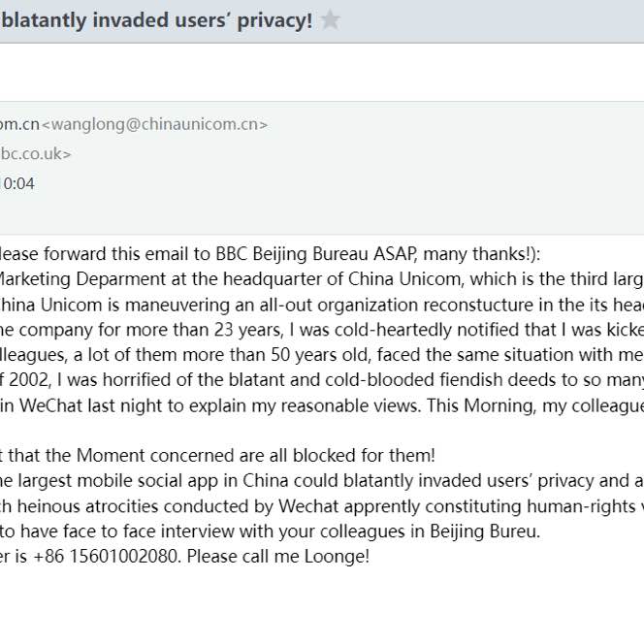Click the 'face to face interview' sentence
Viewport: 644px width, 644px height.
(x=271, y=531)
